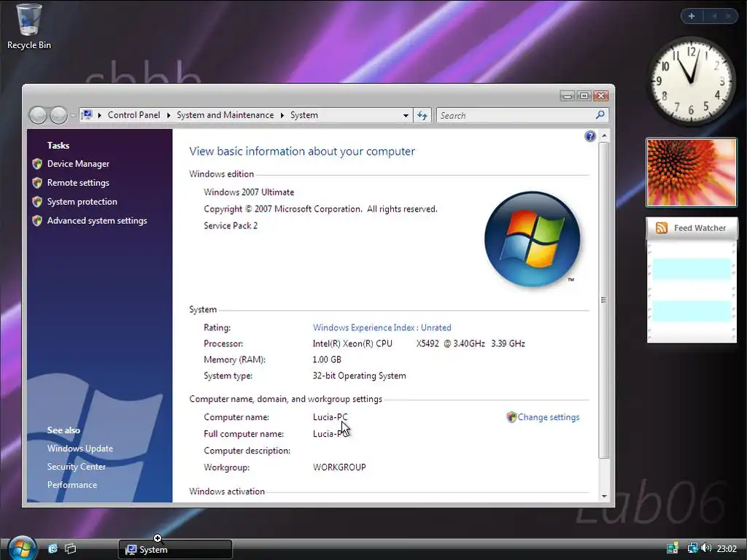
Task: Click the "Windows 2007 Ultimate" text
Action: pos(249,192)
